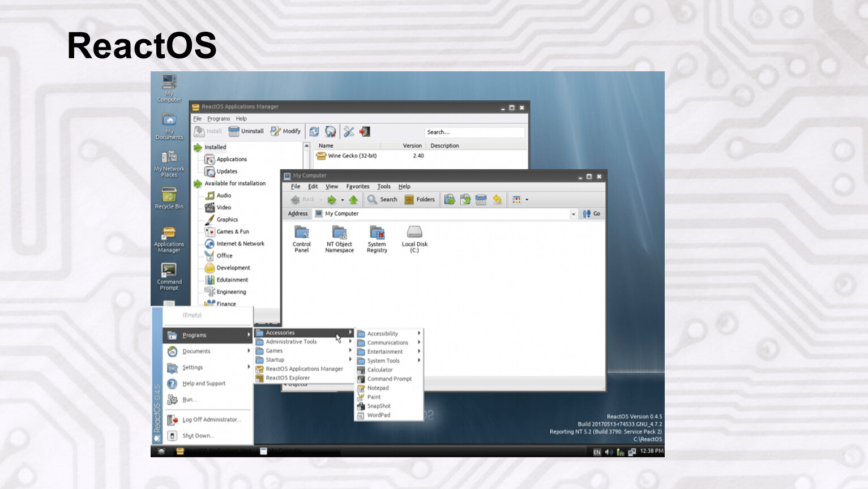The width and height of the screenshot is (868, 489).
Task: Open the System Registry icon
Action: click(x=377, y=238)
